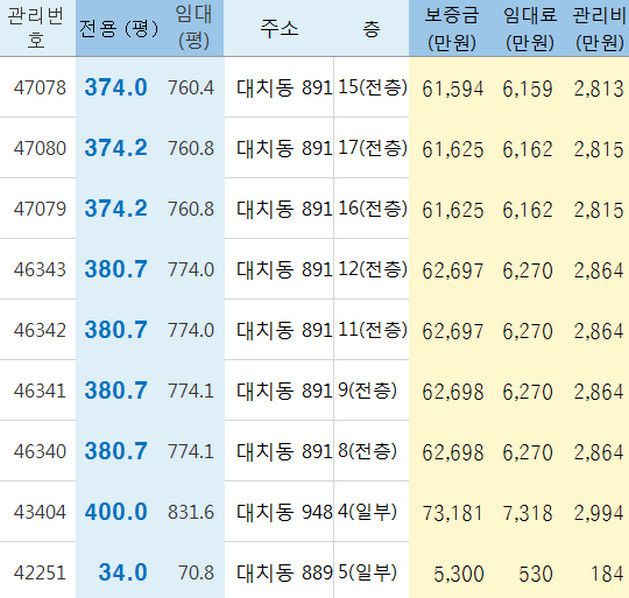This screenshot has height=598, width=629.
Task: Click the 임대 (평) column header
Action: point(194,27)
